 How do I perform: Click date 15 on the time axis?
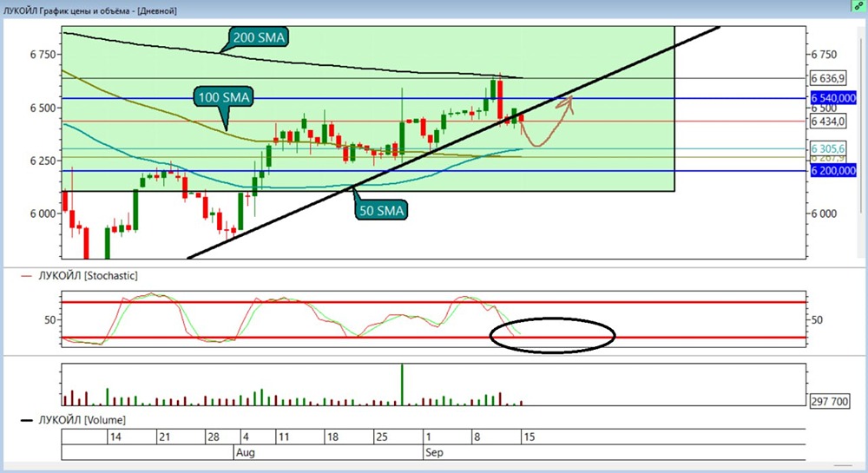(x=529, y=437)
